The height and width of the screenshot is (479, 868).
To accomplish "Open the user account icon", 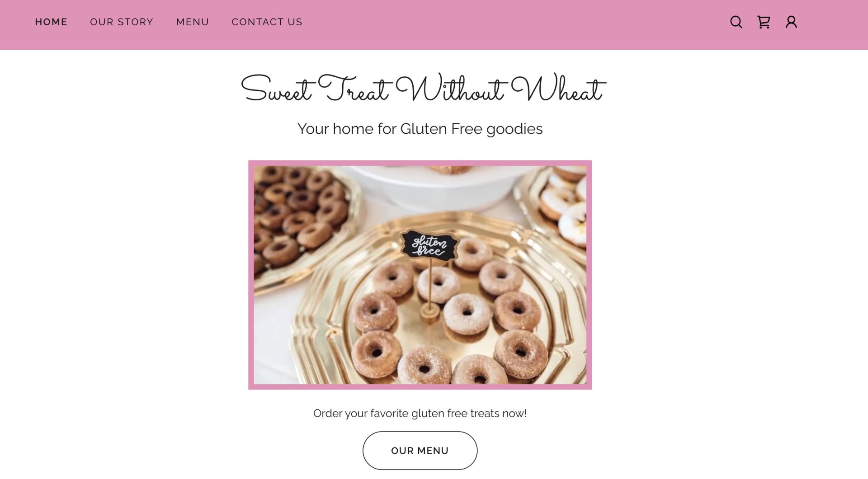I will pyautogui.click(x=791, y=22).
